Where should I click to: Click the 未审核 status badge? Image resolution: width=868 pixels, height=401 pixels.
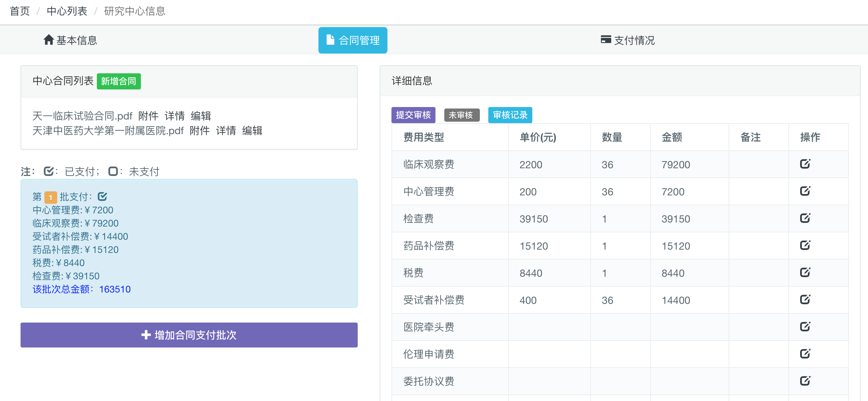461,115
